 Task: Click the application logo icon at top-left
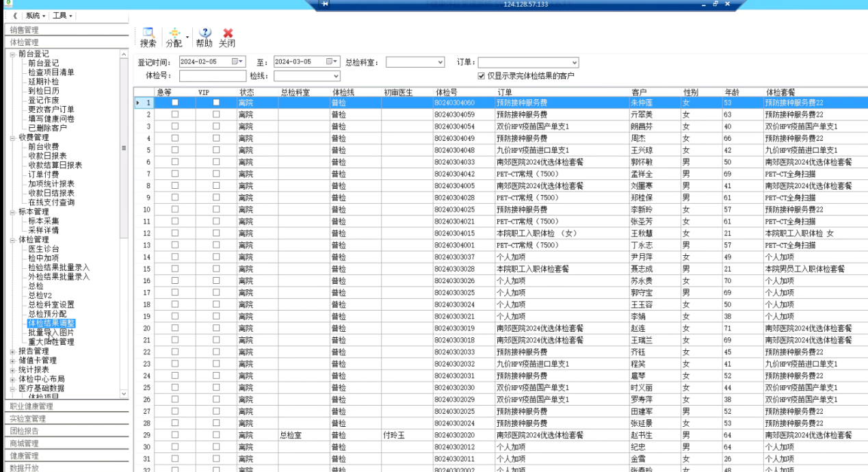point(8,4)
